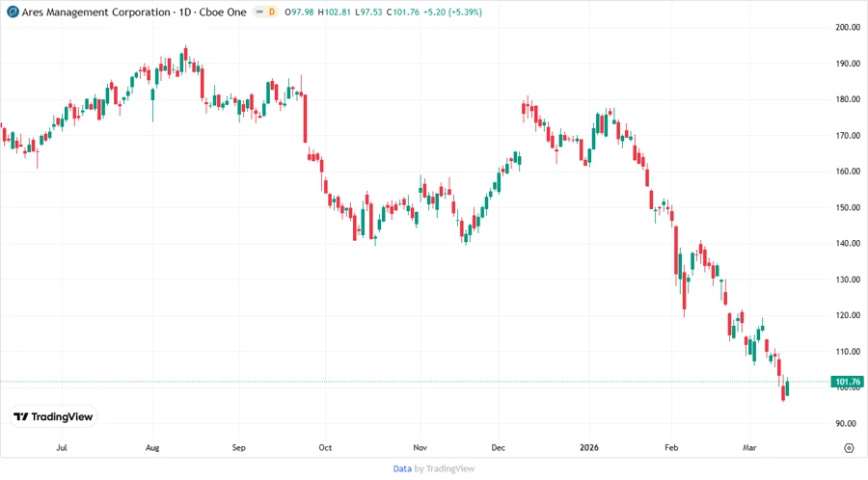The width and height of the screenshot is (868, 480).
Task: Click the Ares Management Corporation logo icon
Action: pyautogui.click(x=12, y=12)
